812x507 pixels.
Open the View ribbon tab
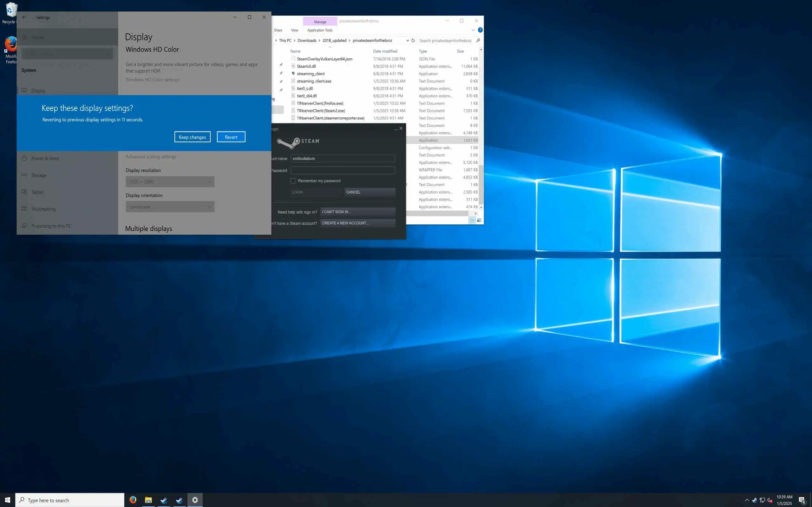click(x=294, y=30)
